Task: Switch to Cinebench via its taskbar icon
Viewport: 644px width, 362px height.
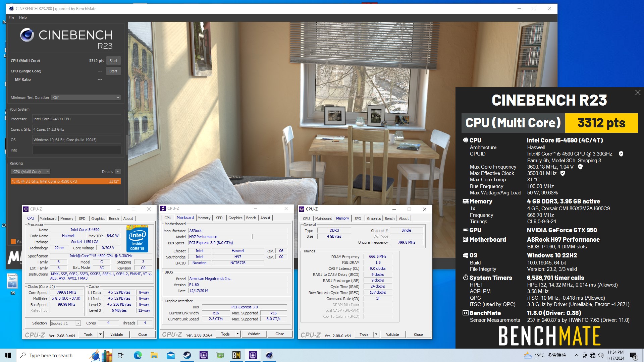Action: (x=269, y=355)
